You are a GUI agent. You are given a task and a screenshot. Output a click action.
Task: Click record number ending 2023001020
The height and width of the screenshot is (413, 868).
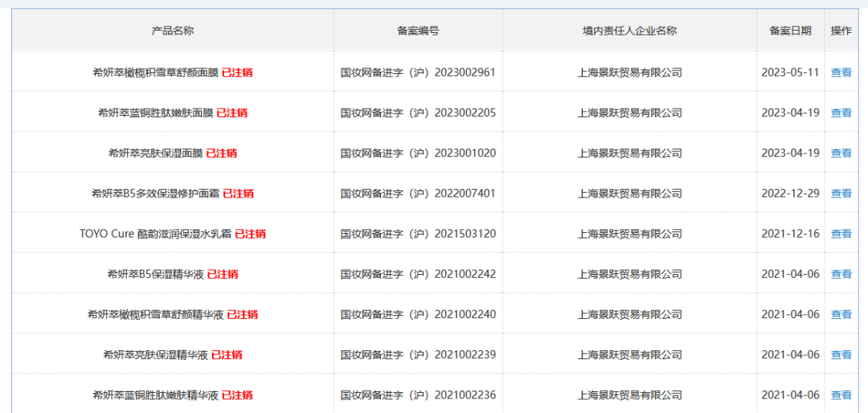point(418,153)
